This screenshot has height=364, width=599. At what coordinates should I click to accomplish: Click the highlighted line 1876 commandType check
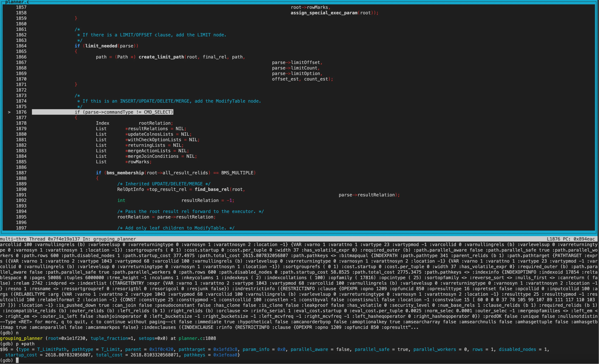pyautogui.click(x=124, y=112)
